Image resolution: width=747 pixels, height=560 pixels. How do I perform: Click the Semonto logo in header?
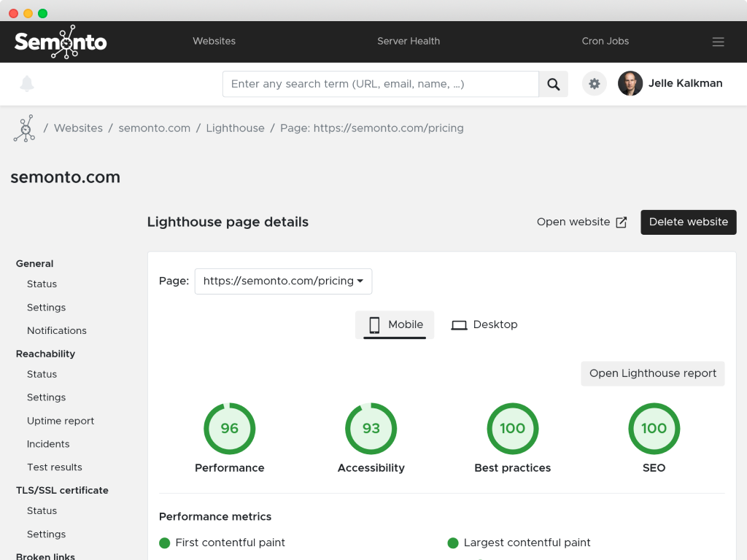coord(61,42)
